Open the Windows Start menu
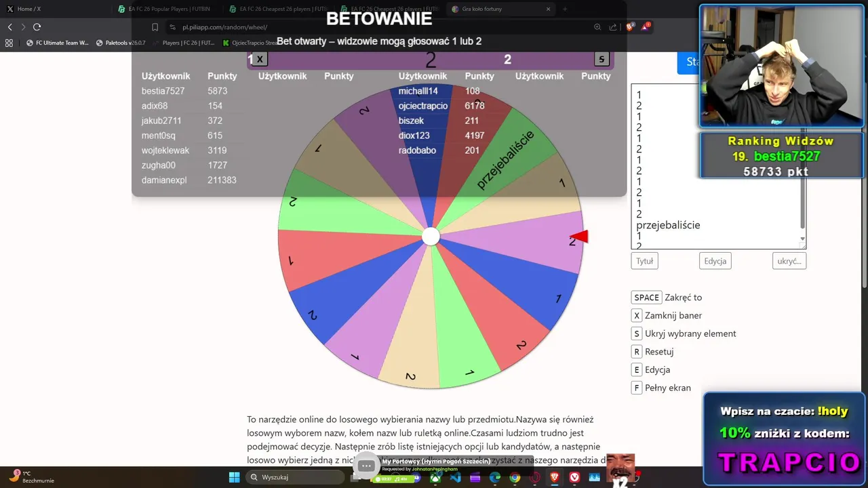The image size is (868, 488). [x=234, y=477]
